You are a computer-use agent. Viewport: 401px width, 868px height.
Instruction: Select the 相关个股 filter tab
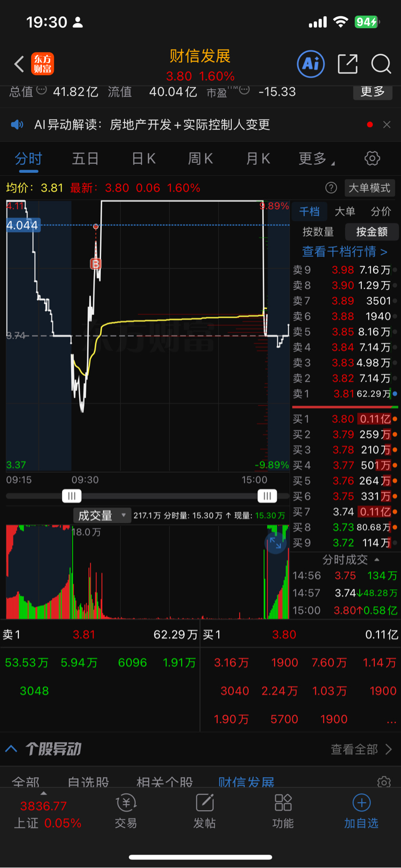pos(164,782)
